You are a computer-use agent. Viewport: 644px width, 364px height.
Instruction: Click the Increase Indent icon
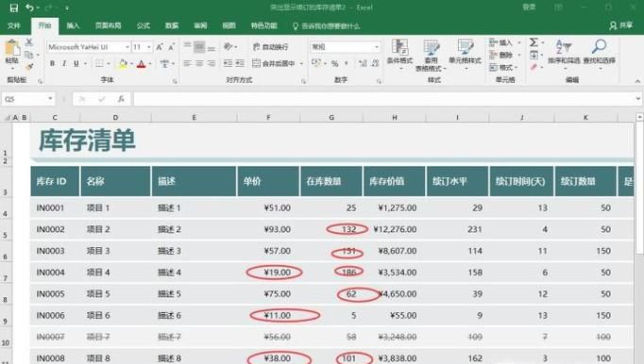pos(240,63)
